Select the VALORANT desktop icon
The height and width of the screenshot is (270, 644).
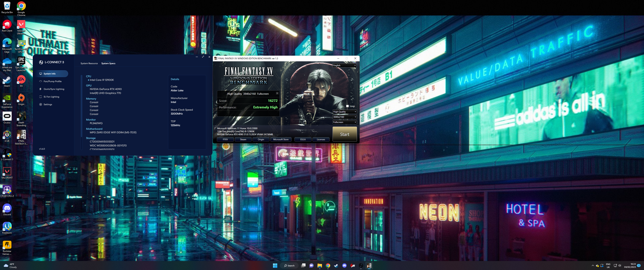tap(7, 173)
